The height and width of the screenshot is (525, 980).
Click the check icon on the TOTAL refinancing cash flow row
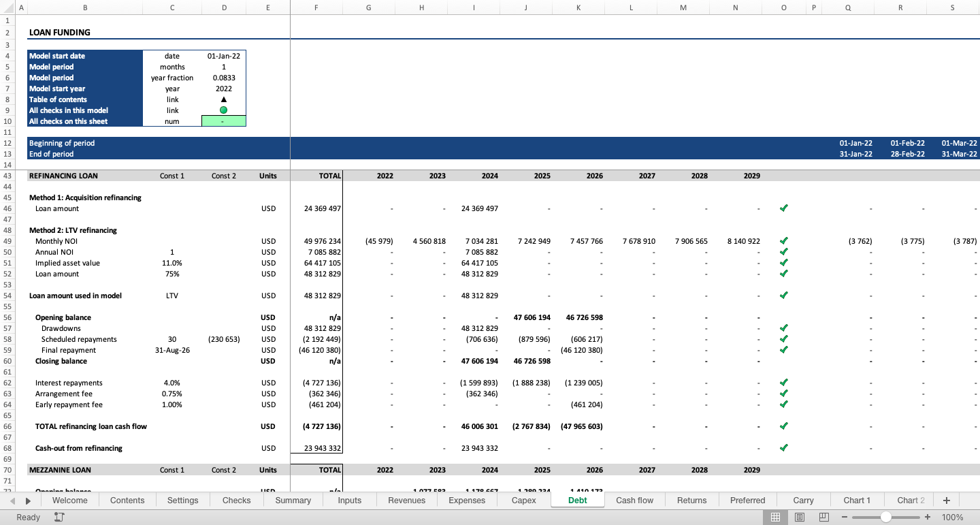pyautogui.click(x=783, y=426)
